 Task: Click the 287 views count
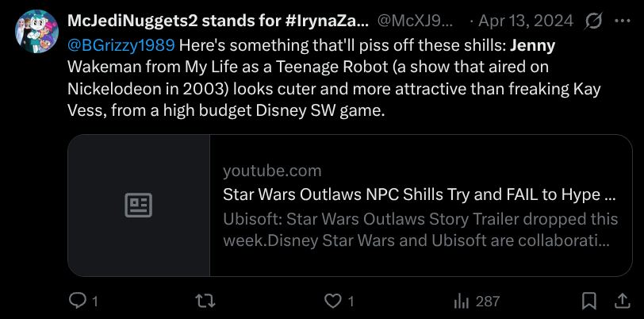tap(488, 301)
